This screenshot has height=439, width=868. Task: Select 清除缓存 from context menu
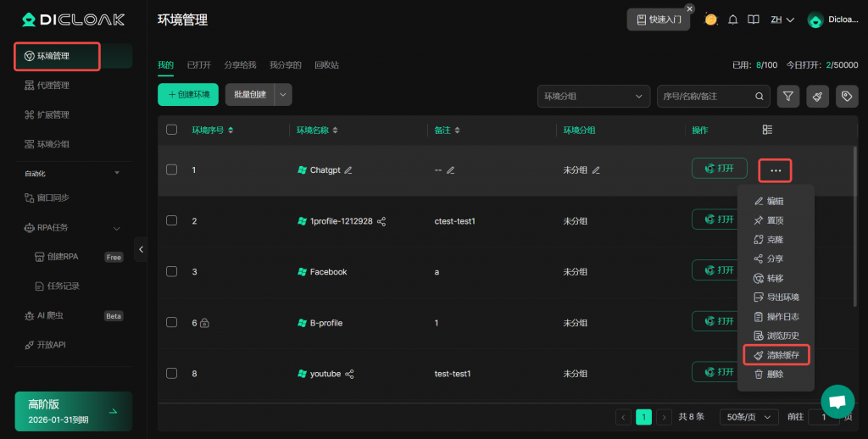[x=776, y=355]
